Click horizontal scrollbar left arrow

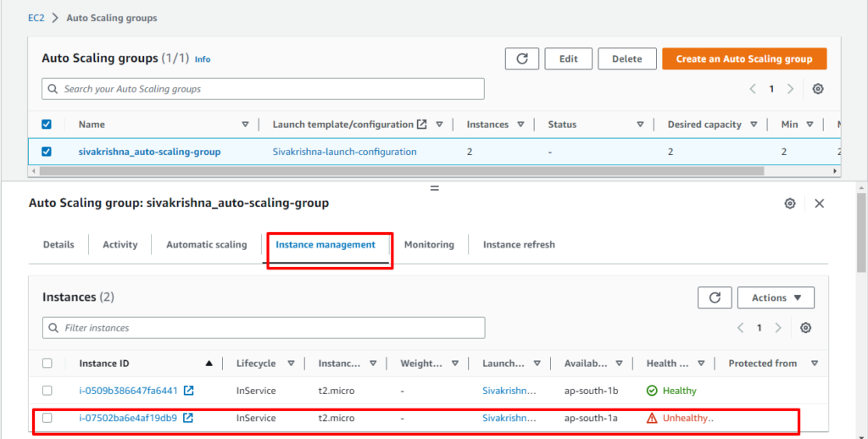pos(34,171)
